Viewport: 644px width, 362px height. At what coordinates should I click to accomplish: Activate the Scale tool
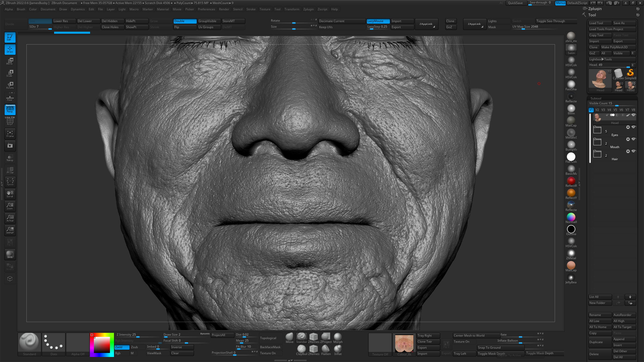[x=10, y=73]
